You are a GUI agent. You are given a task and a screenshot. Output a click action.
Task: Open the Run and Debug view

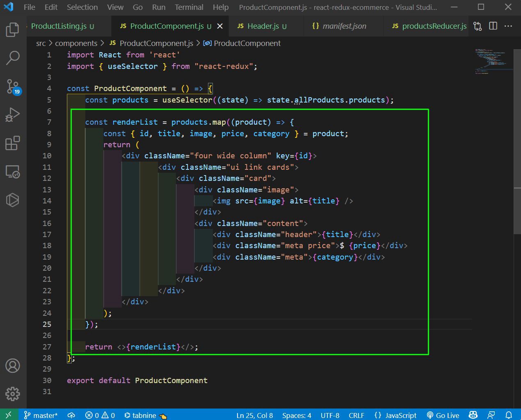[13, 115]
